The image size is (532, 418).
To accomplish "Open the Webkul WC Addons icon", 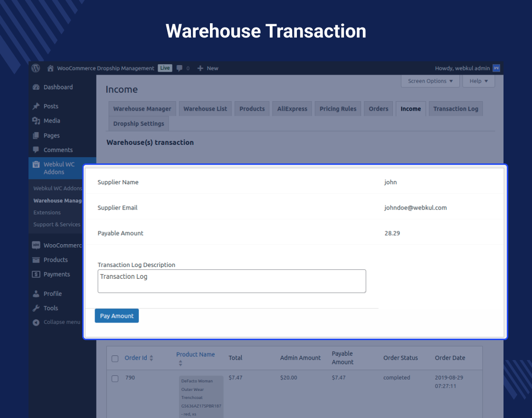I will click(x=37, y=165).
